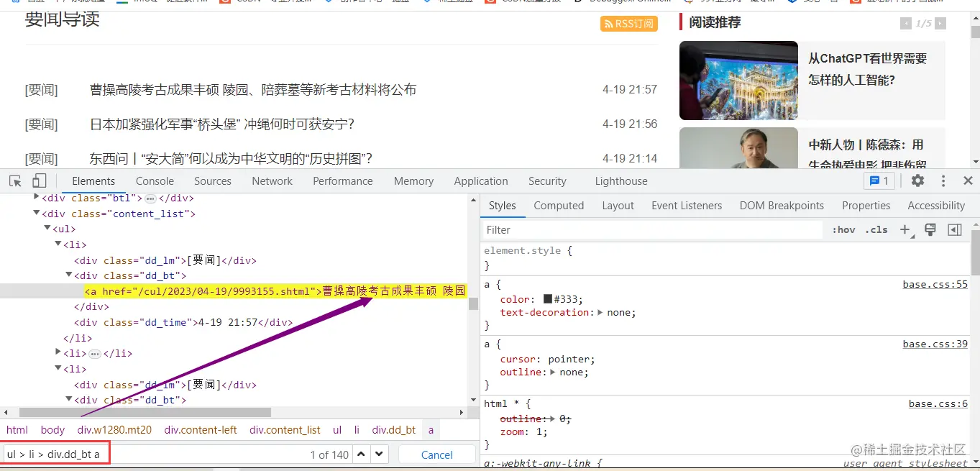980x471 pixels.
Task: Close the DevTools panel
Action: coord(968,181)
